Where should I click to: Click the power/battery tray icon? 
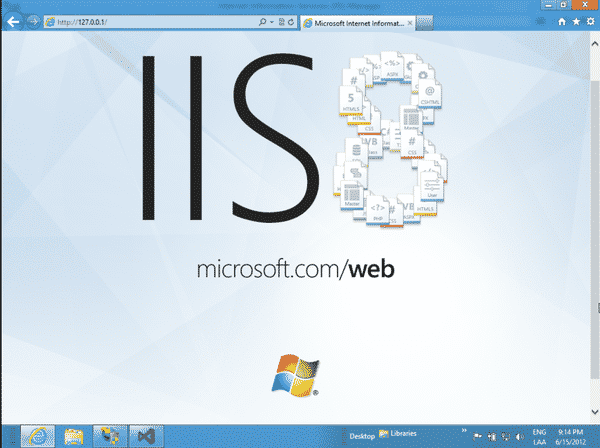(492, 437)
